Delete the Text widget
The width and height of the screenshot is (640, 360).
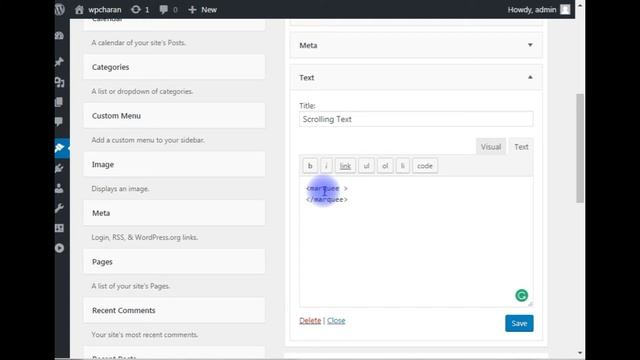[x=310, y=321]
